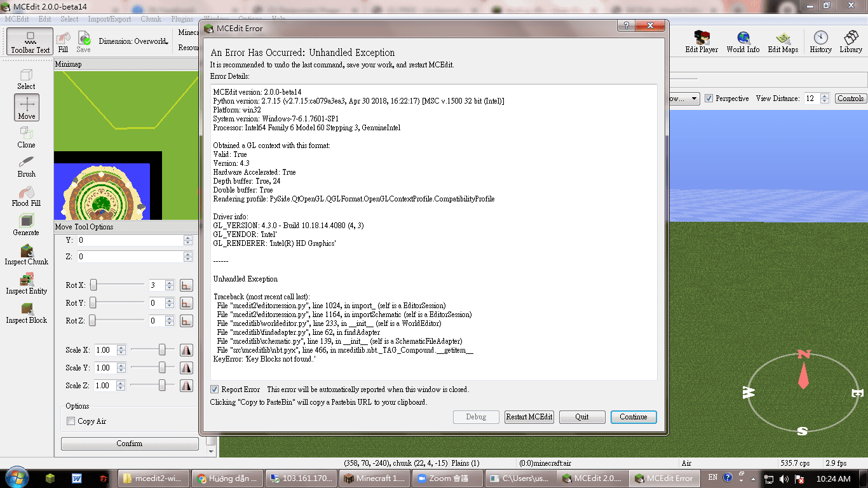Show the History panel

pos(820,42)
